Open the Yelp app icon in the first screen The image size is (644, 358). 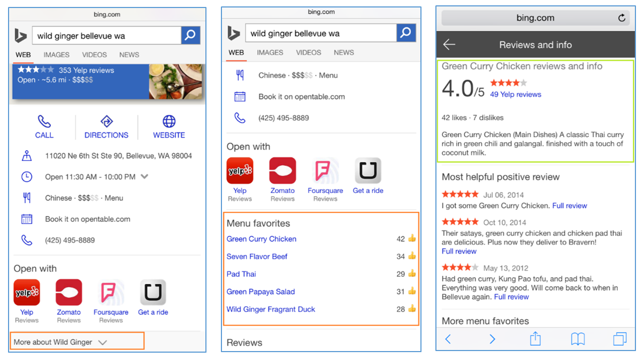point(27,292)
